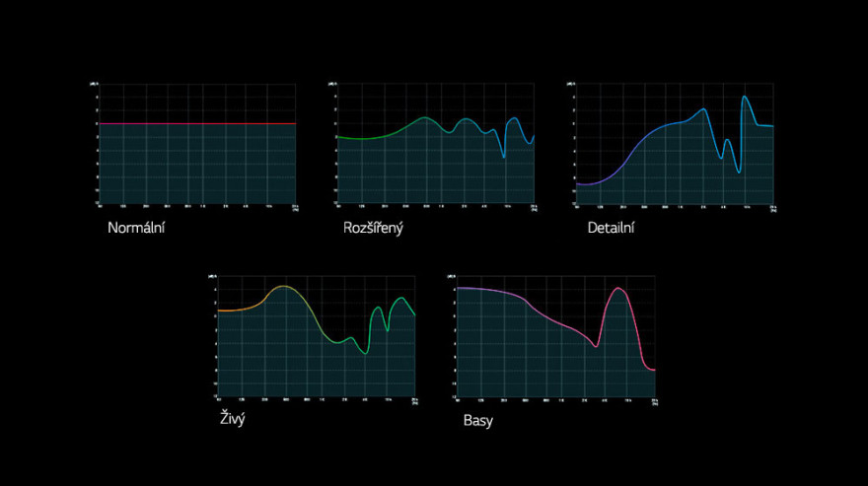Screen dimensions: 868x486
Task: Click the Normální label
Action: [136, 228]
